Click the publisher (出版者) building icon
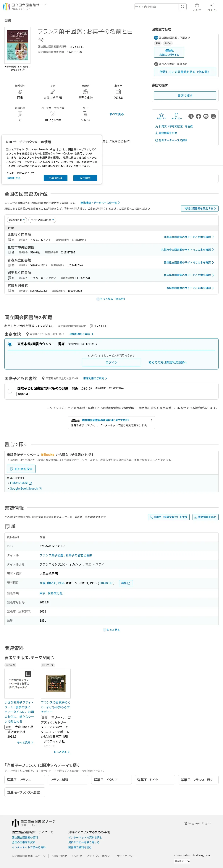 tap(85, 92)
